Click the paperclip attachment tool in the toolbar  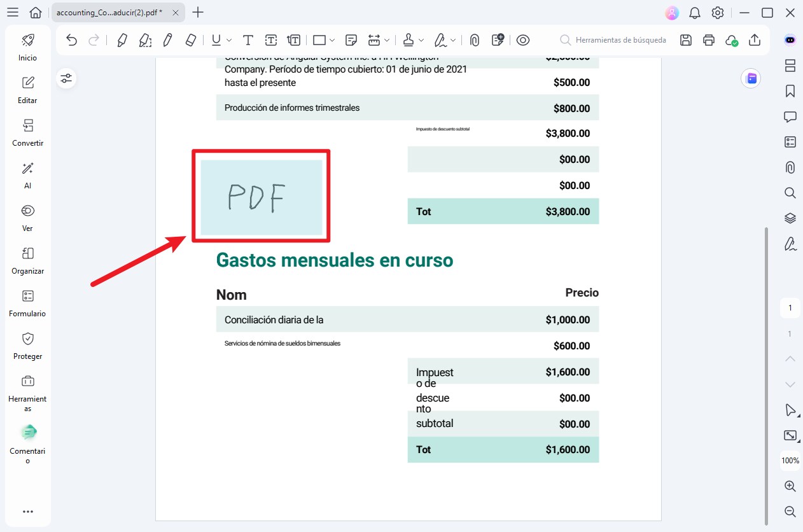(474, 39)
